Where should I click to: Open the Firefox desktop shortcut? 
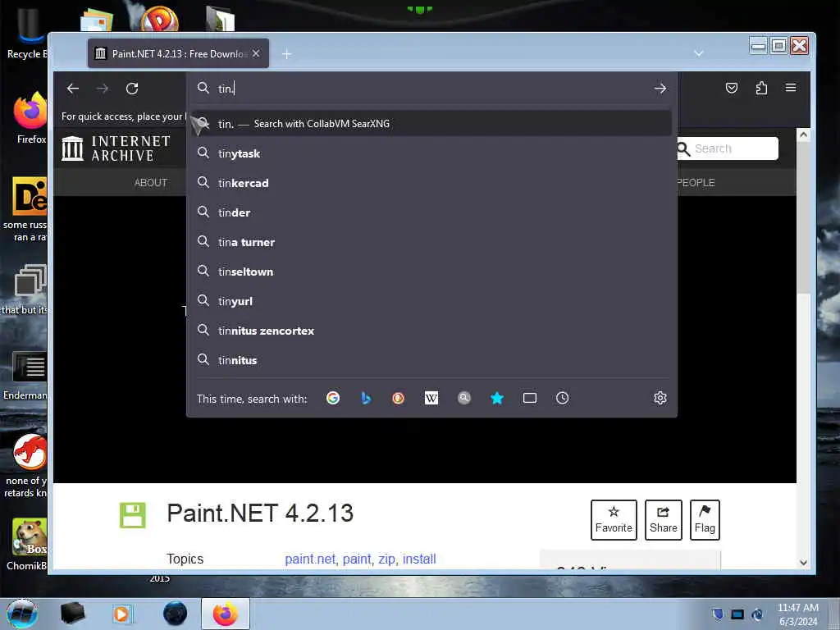[x=30, y=118]
